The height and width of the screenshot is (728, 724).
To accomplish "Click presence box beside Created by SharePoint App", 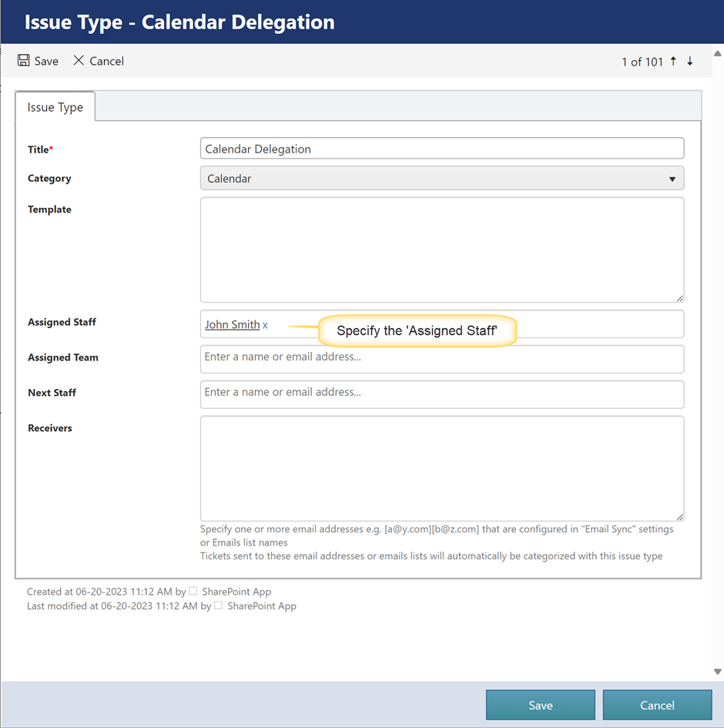I will 194,592.
